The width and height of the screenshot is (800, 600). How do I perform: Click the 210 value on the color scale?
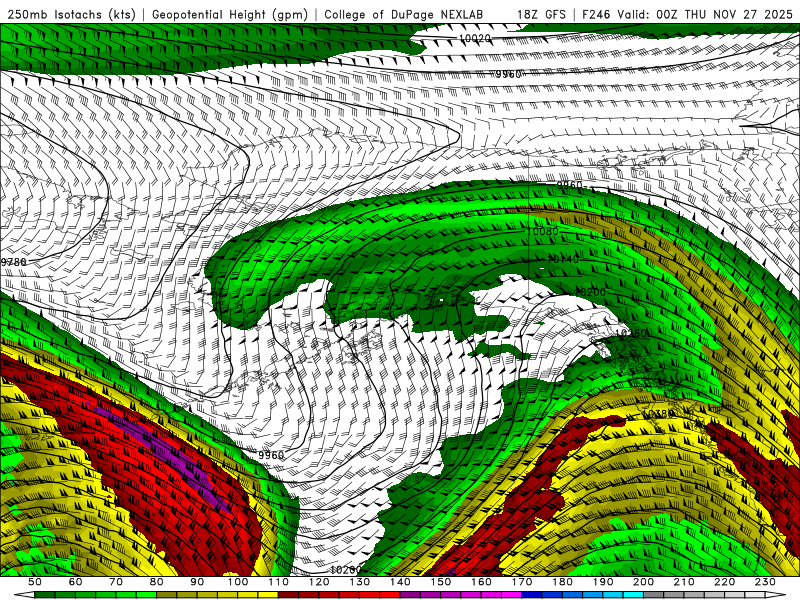684,582
